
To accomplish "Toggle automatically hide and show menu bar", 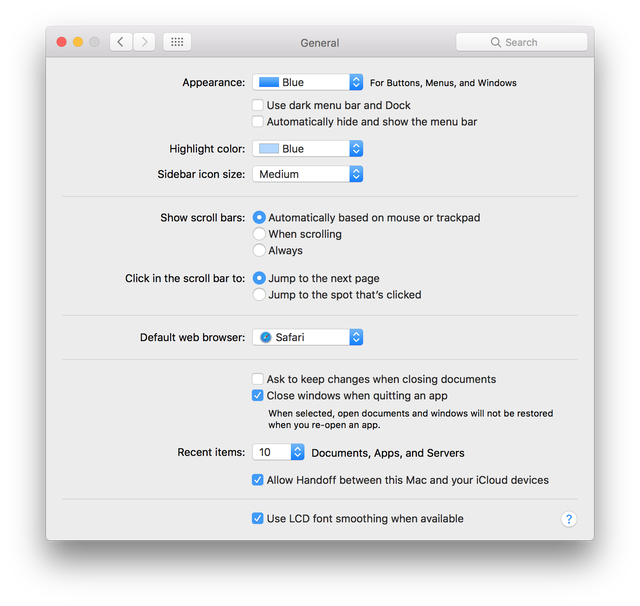I will (x=258, y=122).
